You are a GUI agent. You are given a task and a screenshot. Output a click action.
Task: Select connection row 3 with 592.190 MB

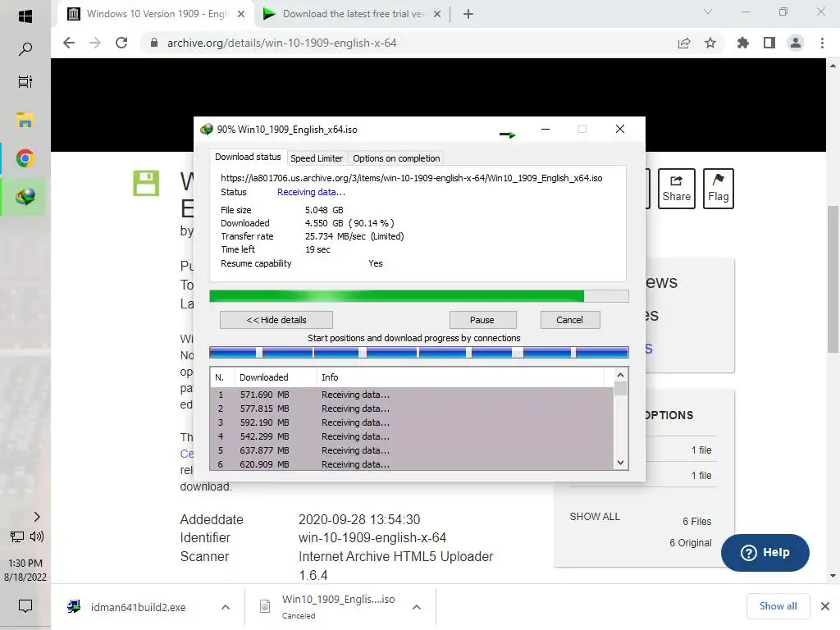point(412,422)
